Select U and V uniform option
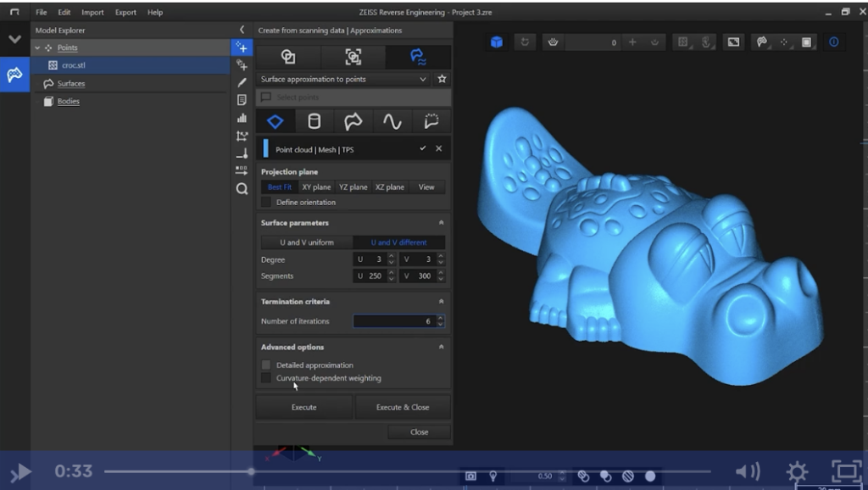This screenshot has height=490, width=868. coord(306,242)
